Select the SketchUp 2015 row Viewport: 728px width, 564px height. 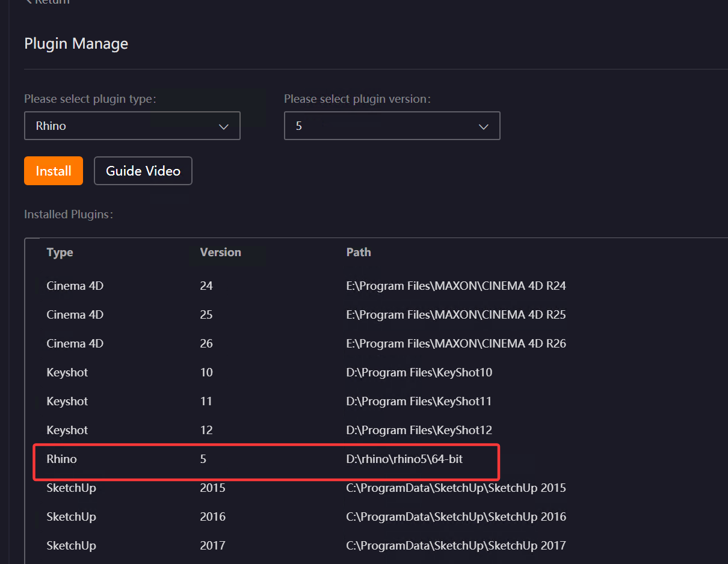coord(376,488)
